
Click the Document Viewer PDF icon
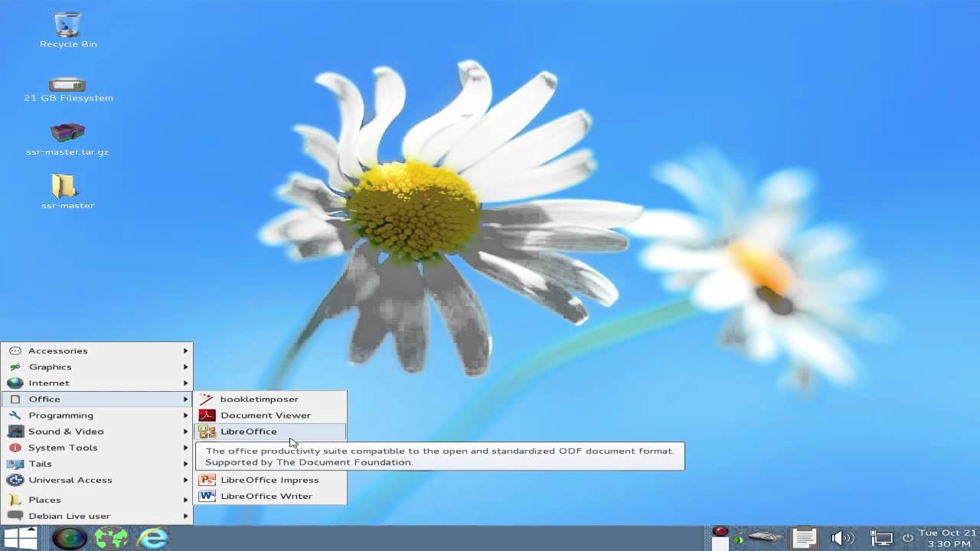click(207, 415)
